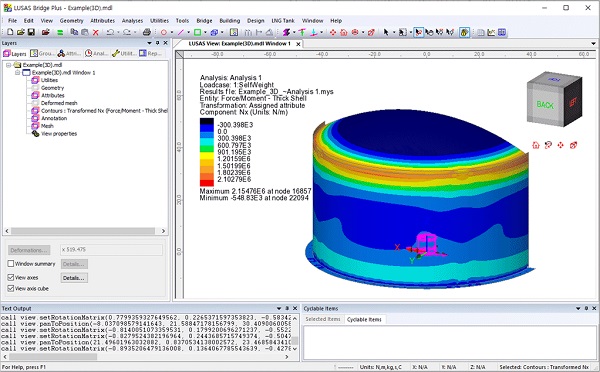Select the new Point geometry tool

click(164, 33)
